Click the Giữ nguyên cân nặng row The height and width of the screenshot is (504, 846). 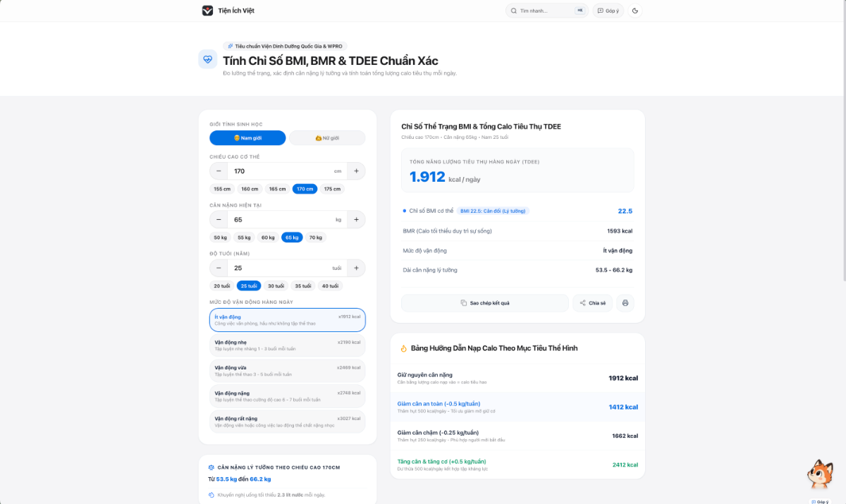[517, 378]
